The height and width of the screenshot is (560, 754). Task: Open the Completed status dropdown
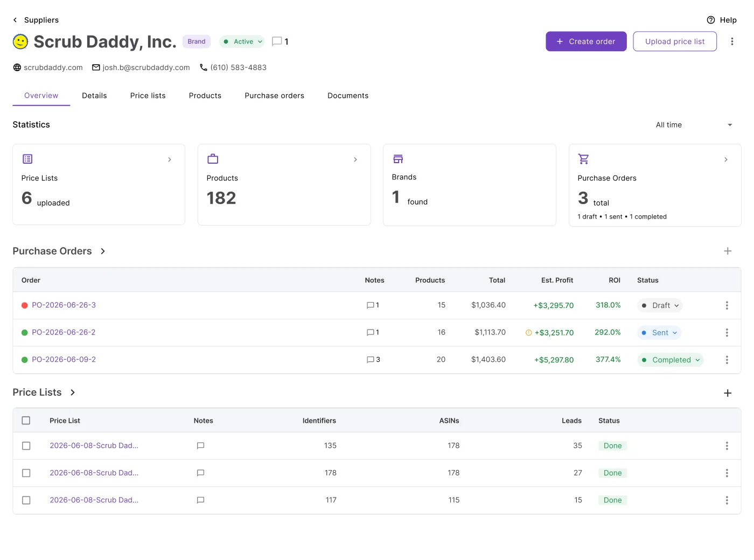671,360
